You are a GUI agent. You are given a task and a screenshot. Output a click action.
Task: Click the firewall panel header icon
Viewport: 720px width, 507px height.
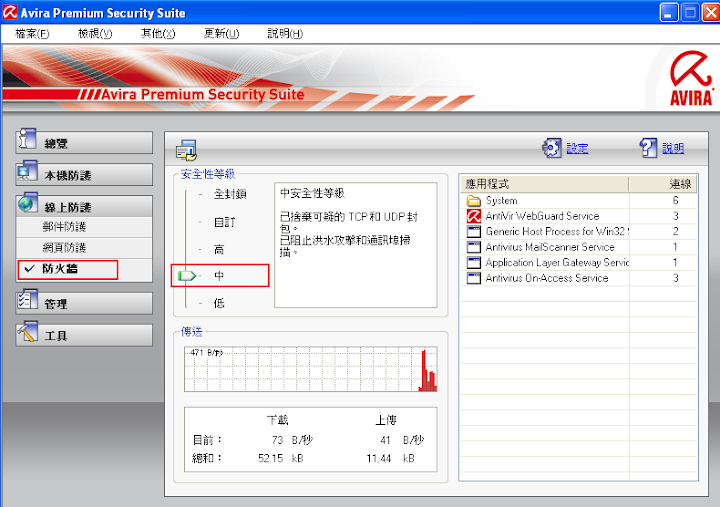click(186, 151)
